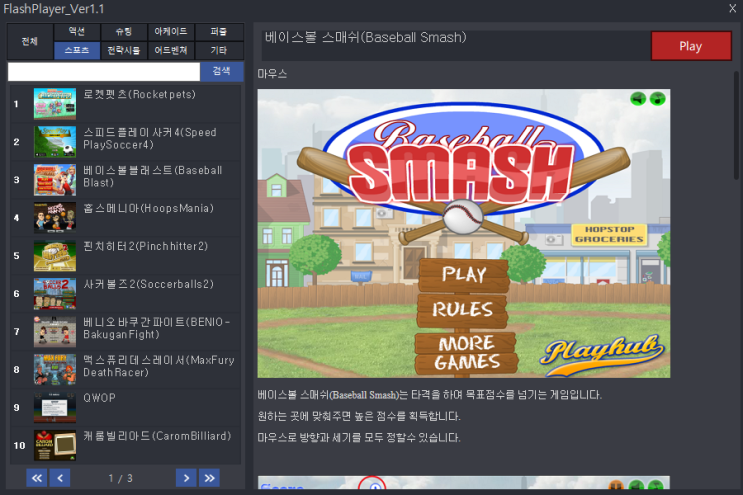The image size is (743, 495).
Task: Click the 검색 search button
Action: coord(222,72)
